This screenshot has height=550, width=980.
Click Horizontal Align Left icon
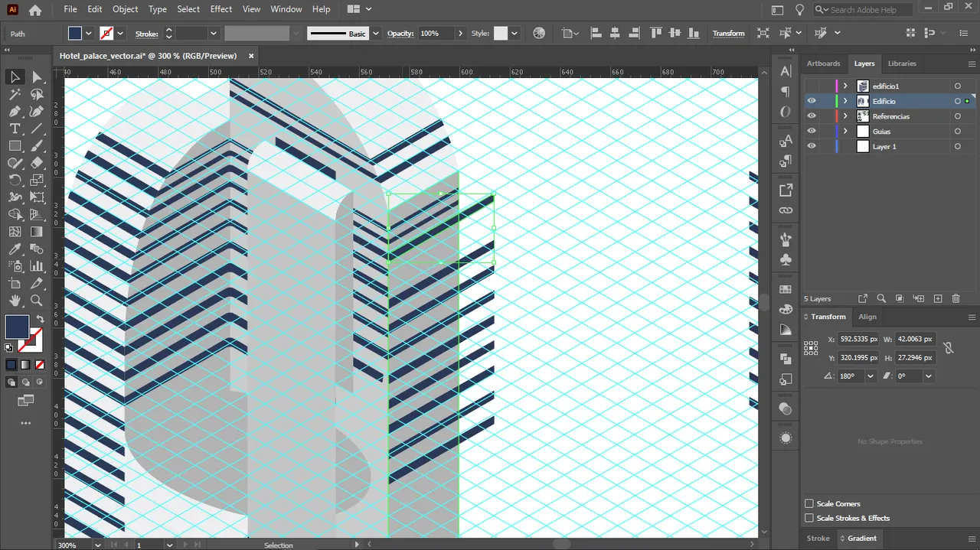[x=596, y=33]
